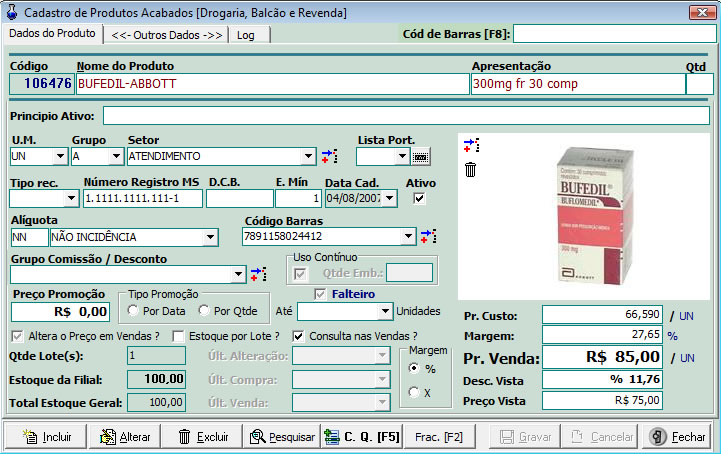
Task: Select Por Data promotion type
Action: (x=133, y=310)
